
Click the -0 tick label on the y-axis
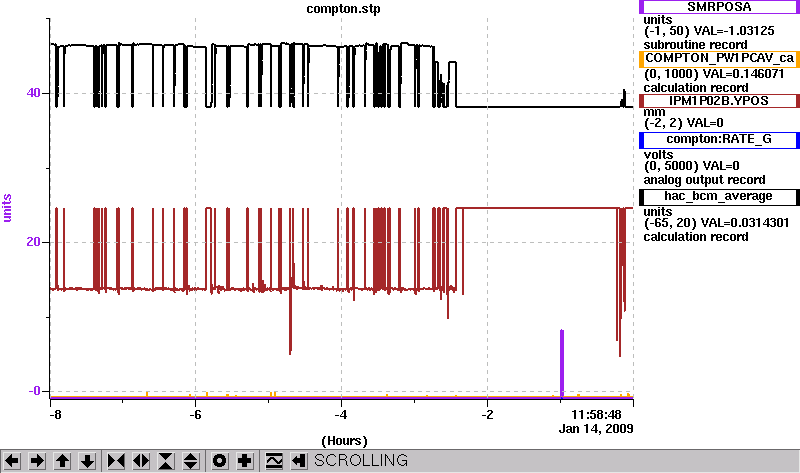pyautogui.click(x=34, y=391)
